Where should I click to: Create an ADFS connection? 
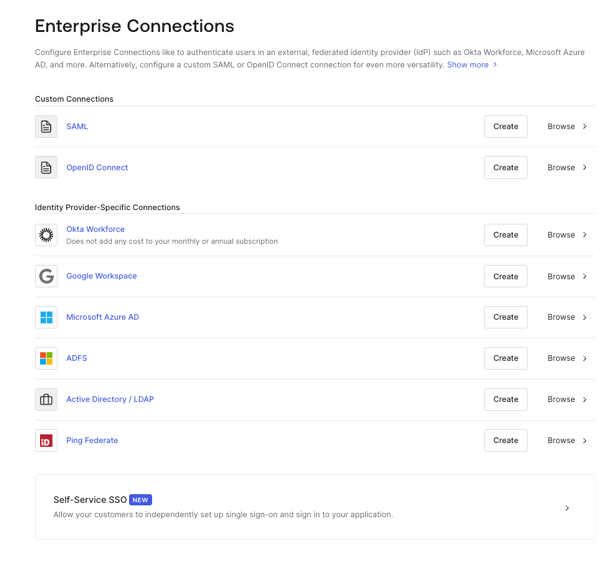tap(505, 358)
